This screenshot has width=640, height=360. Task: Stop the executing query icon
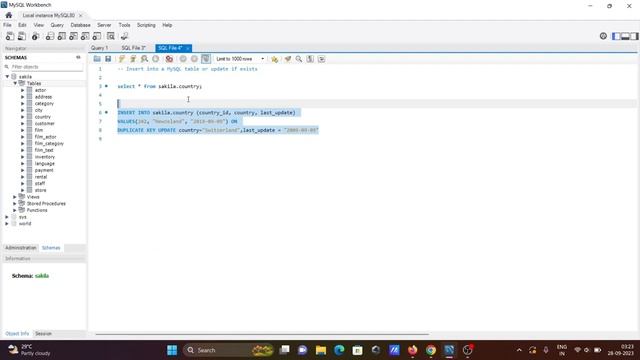click(156, 59)
